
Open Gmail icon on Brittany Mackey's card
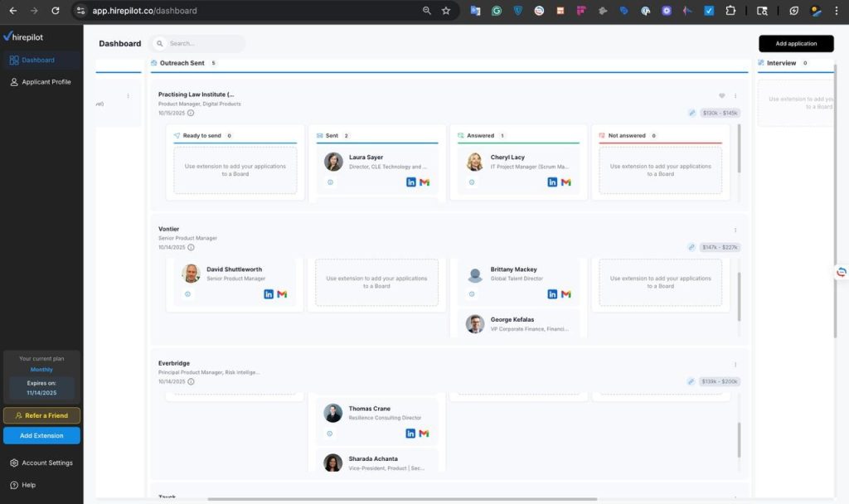point(565,293)
